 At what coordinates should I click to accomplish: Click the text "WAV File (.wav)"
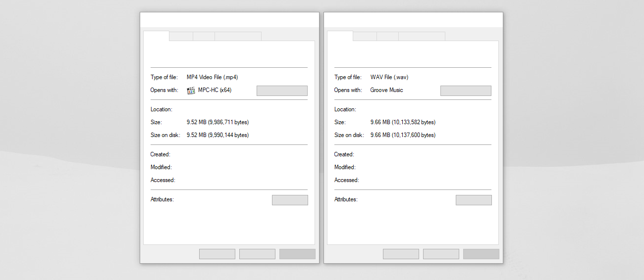[389, 77]
